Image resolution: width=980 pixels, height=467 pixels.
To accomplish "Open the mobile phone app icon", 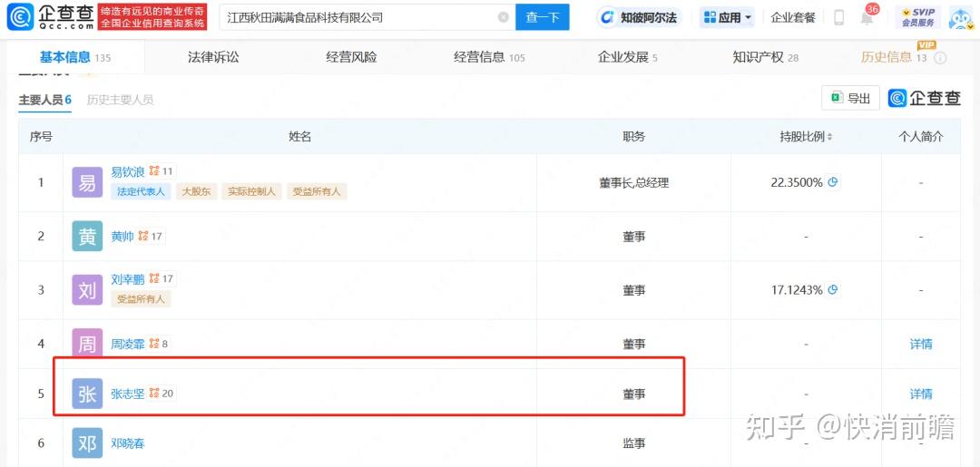I will point(839,17).
